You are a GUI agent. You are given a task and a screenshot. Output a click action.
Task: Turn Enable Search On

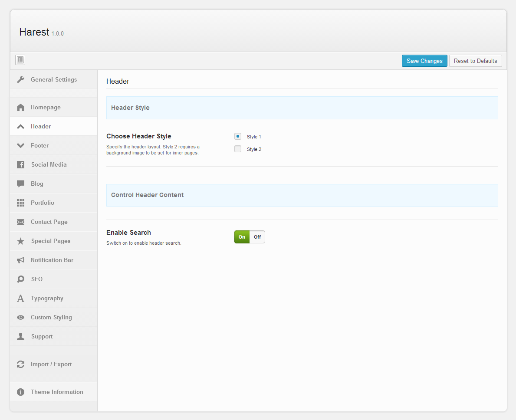(x=242, y=237)
